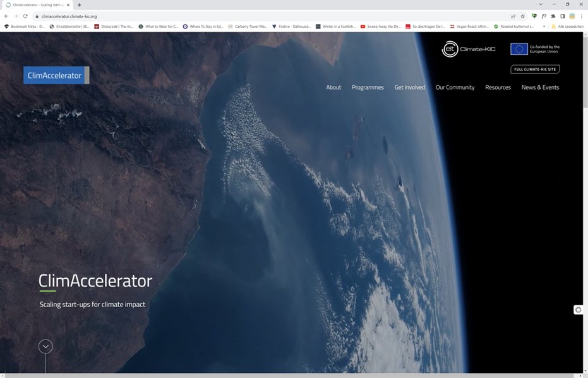
Task: Open the Carberry Tower bookmark
Action: pos(248,27)
